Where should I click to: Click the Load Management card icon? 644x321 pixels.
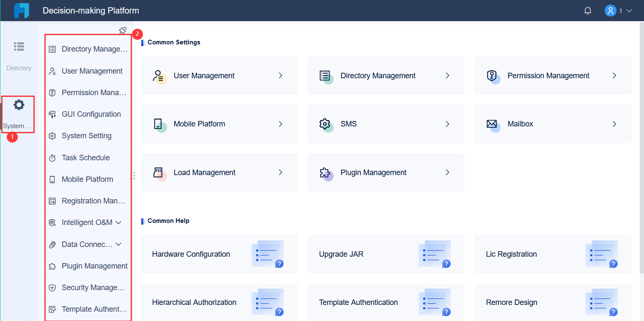pyautogui.click(x=158, y=173)
